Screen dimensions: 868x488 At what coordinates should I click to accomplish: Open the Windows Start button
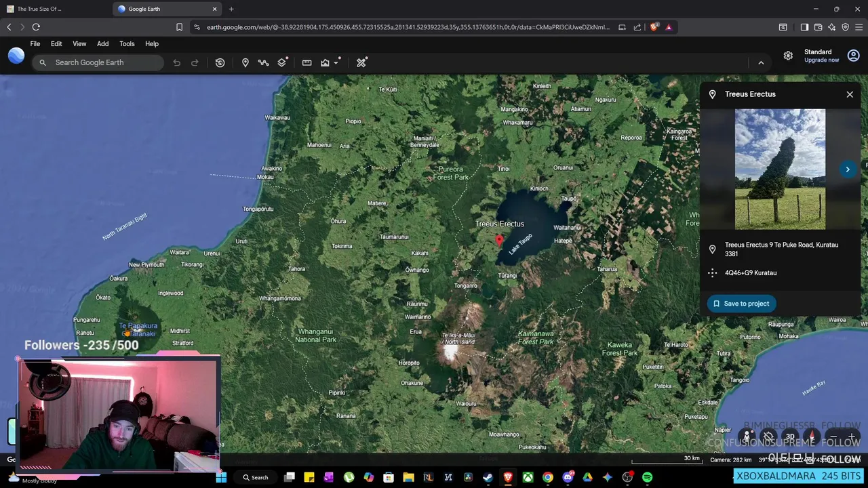point(221,477)
